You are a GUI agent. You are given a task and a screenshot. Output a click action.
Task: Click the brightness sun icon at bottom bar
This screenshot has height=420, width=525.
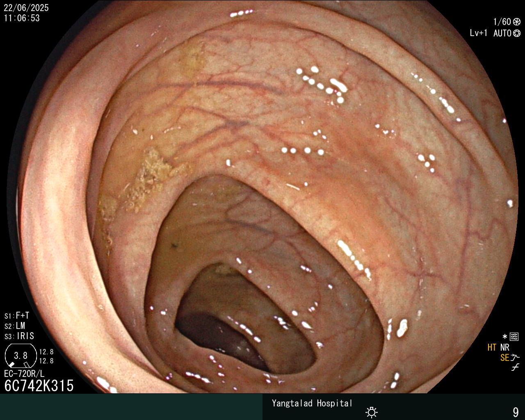(372, 412)
